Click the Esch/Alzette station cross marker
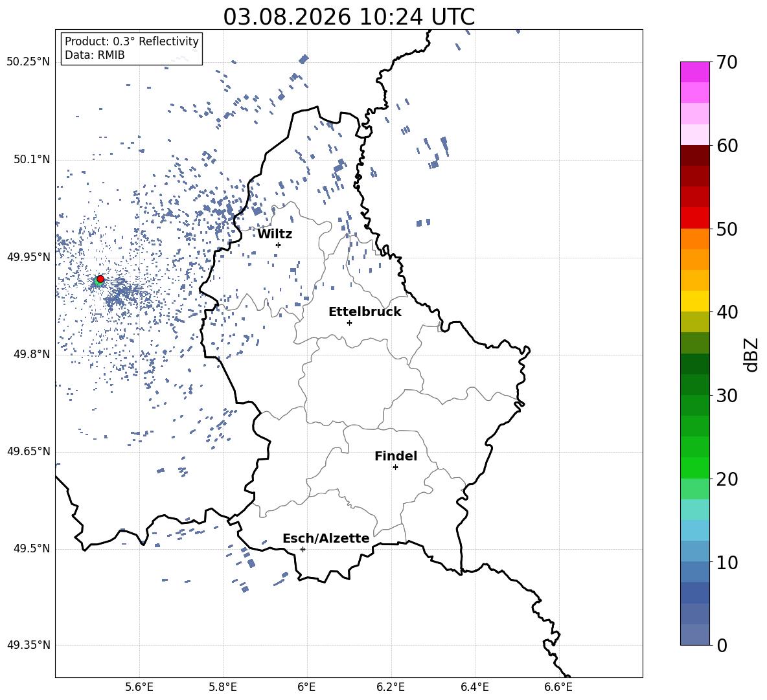The image size is (767, 700). pyautogui.click(x=303, y=549)
